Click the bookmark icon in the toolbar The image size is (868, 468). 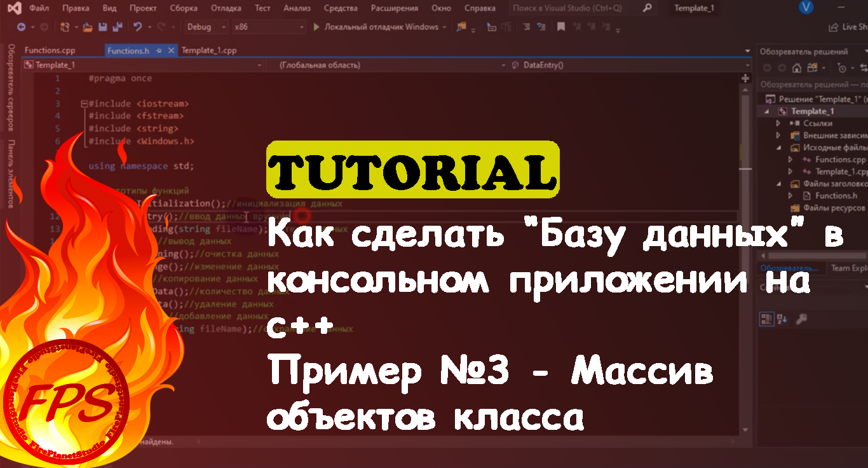[x=560, y=27]
